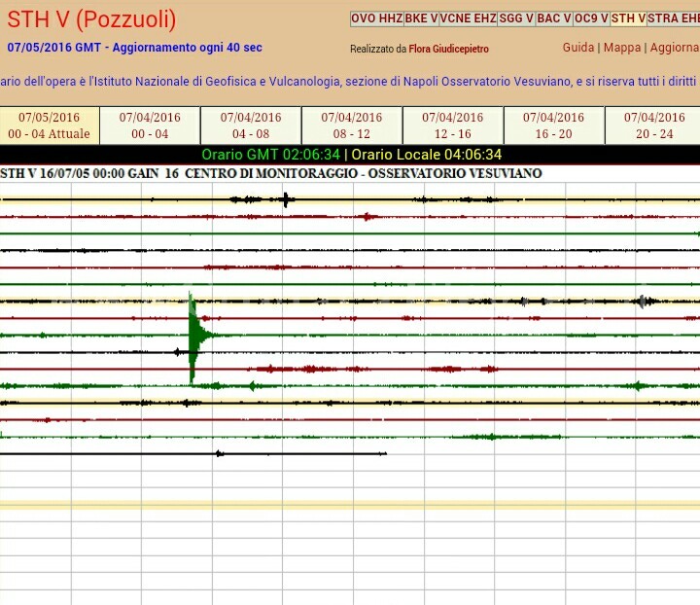Switch to the STRA EHE station
The width and height of the screenshot is (700, 605).
[673, 18]
